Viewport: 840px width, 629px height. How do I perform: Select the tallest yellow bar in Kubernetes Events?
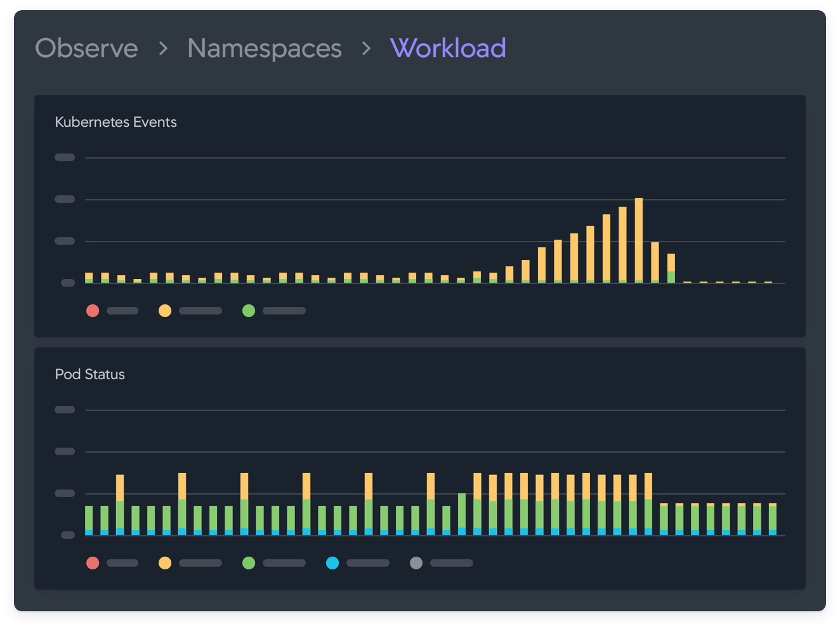(639, 240)
